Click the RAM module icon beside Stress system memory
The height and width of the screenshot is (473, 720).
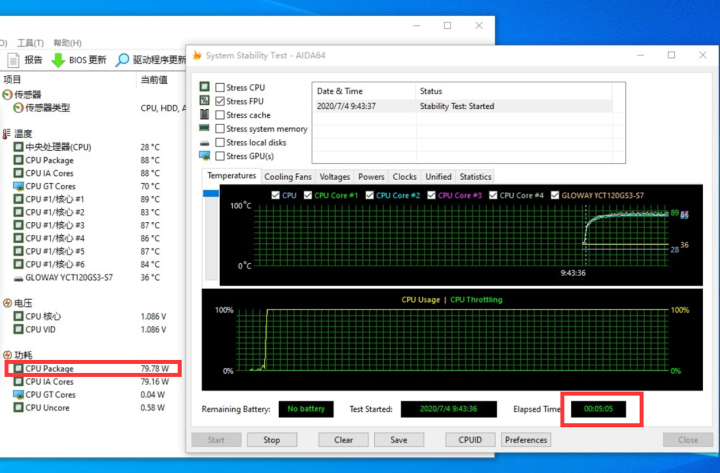tap(204, 128)
